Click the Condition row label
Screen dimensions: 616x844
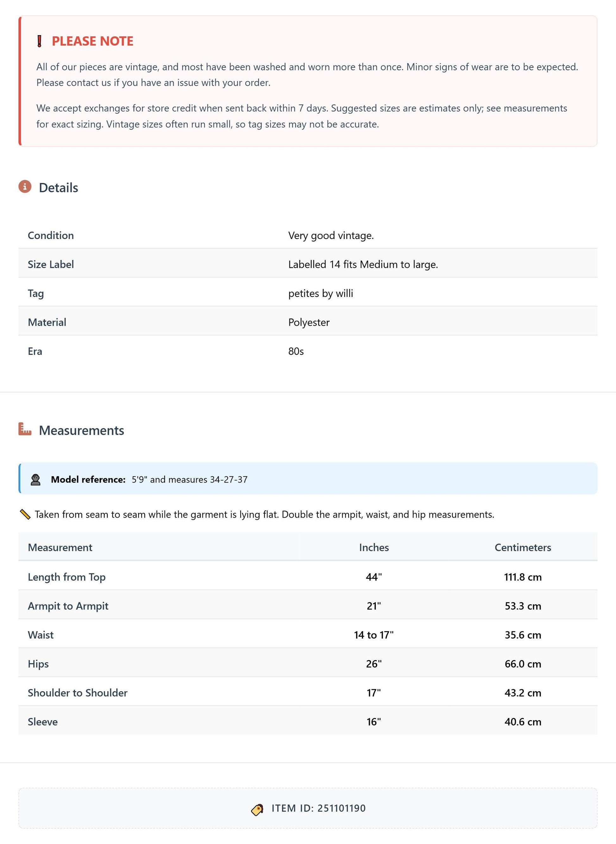pyautogui.click(x=51, y=235)
